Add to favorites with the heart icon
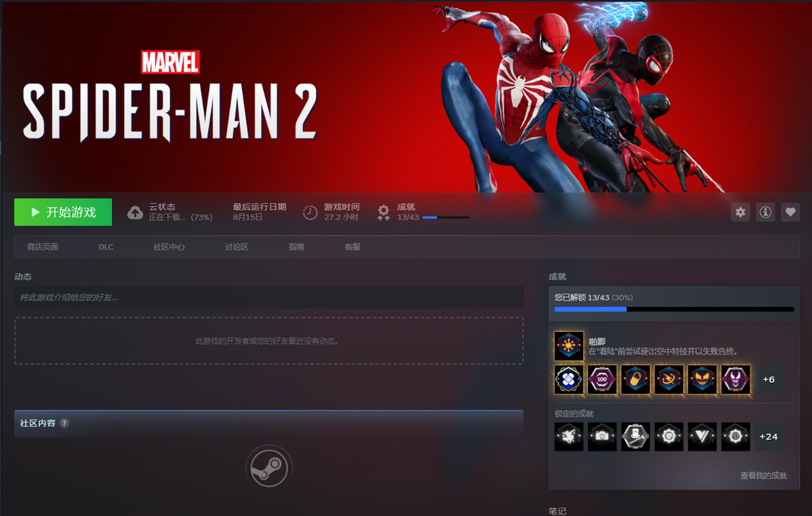The image size is (812, 516). point(790,212)
